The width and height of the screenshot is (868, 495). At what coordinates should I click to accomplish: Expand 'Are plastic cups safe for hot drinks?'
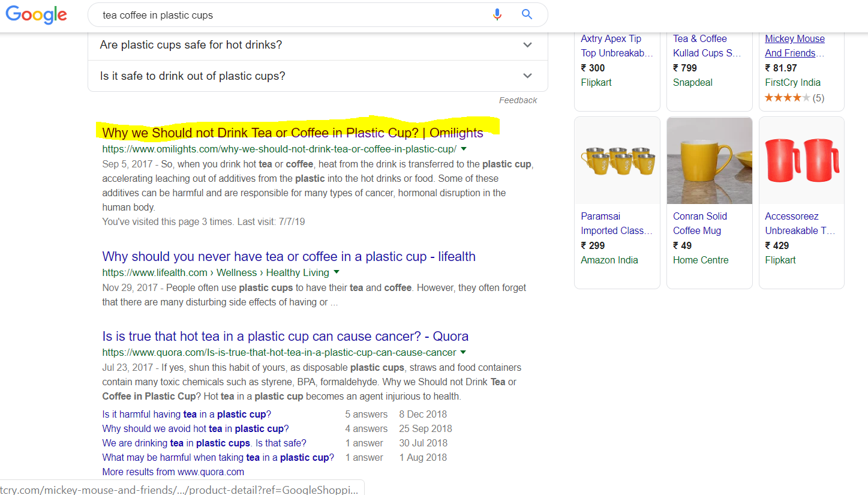coord(317,45)
